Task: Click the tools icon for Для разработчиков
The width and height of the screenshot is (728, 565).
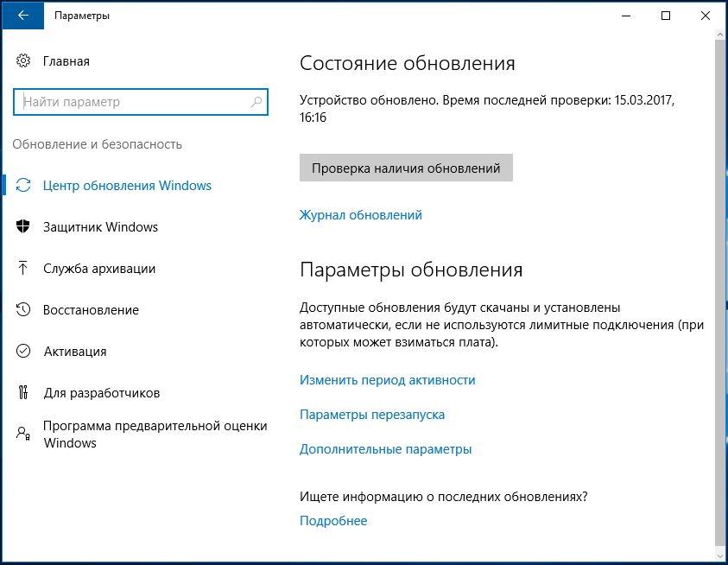Action: pyautogui.click(x=23, y=392)
